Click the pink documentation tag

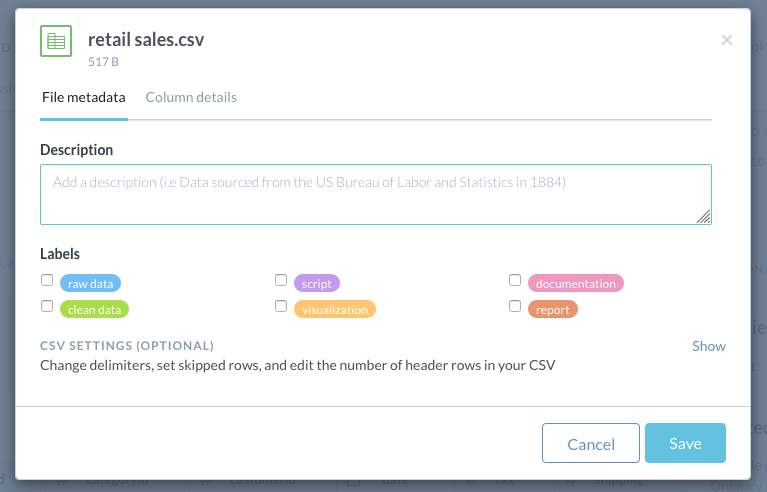pos(576,284)
